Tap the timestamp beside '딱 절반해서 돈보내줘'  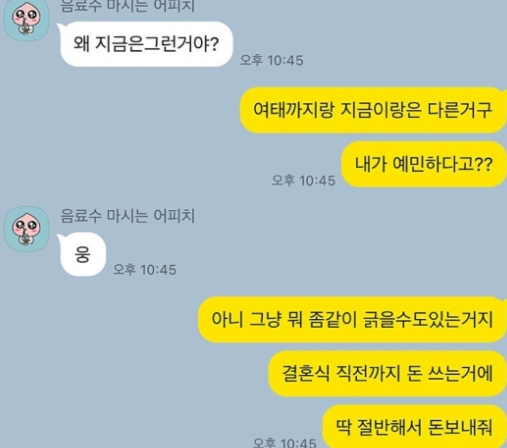284,443
